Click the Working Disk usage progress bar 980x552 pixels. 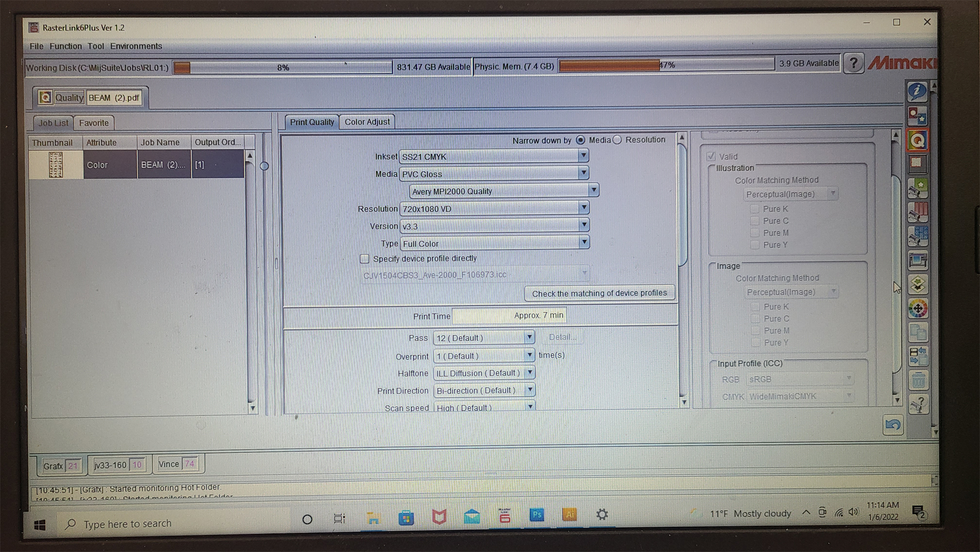click(283, 68)
